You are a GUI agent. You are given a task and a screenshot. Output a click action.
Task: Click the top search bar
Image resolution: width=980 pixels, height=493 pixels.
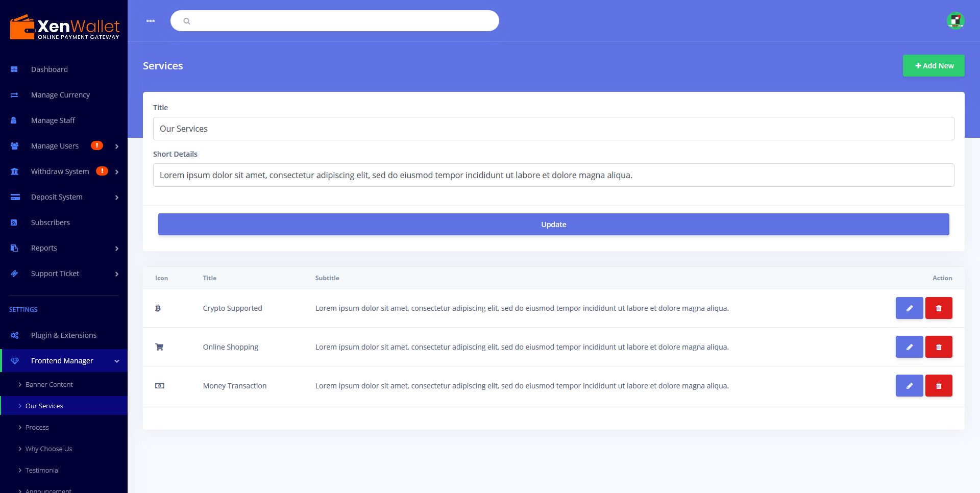click(335, 21)
